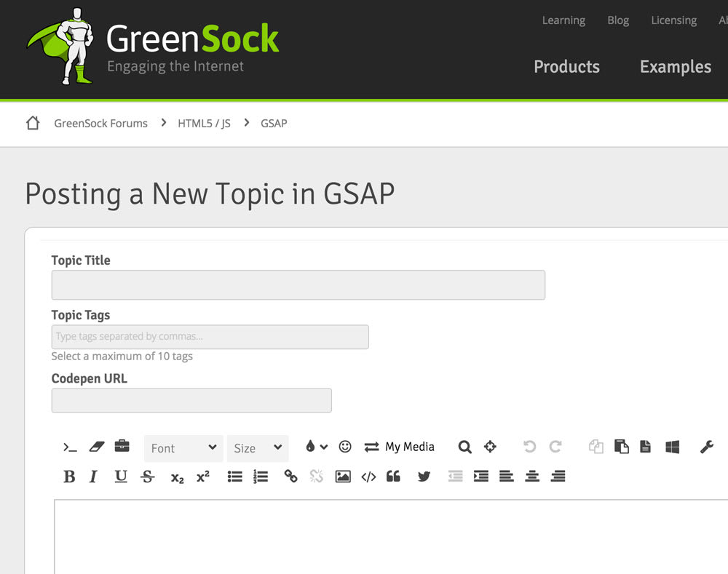The image size is (728, 574).
Task: Click the Increase Indent icon
Action: click(x=481, y=476)
